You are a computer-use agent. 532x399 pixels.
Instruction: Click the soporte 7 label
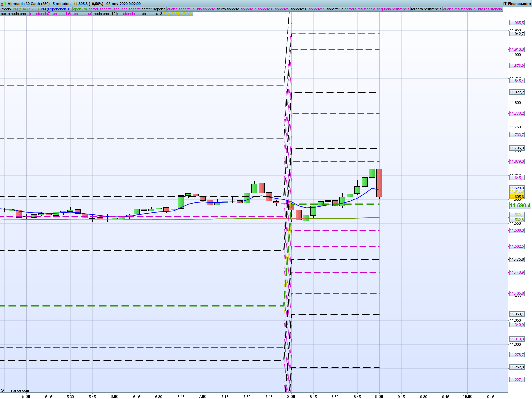click(248, 9)
